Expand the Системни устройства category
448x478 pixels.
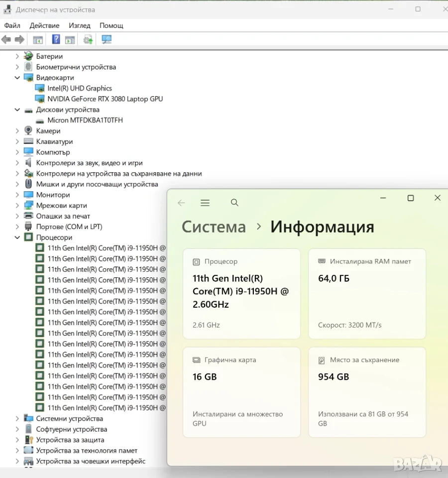(x=17, y=419)
